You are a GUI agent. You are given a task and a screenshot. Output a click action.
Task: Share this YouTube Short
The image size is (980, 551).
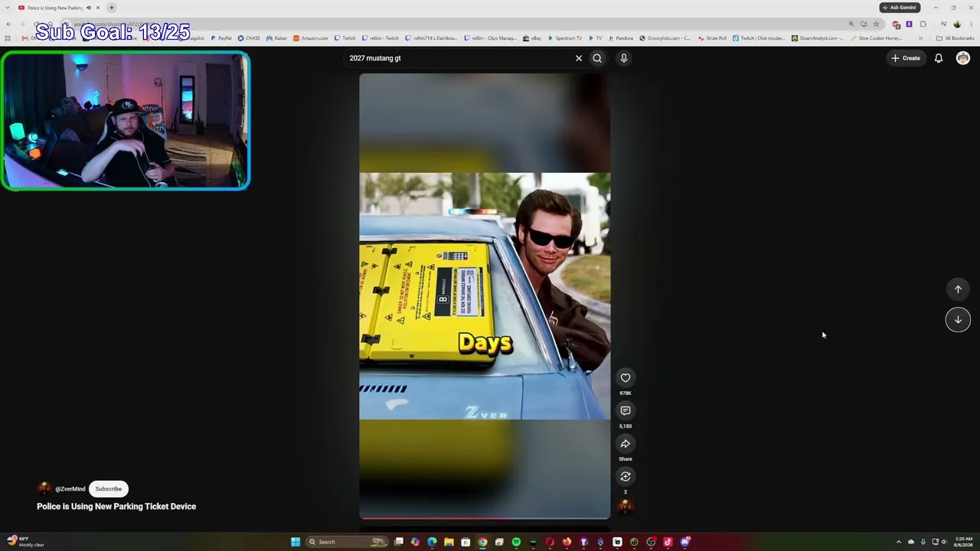[x=626, y=444]
